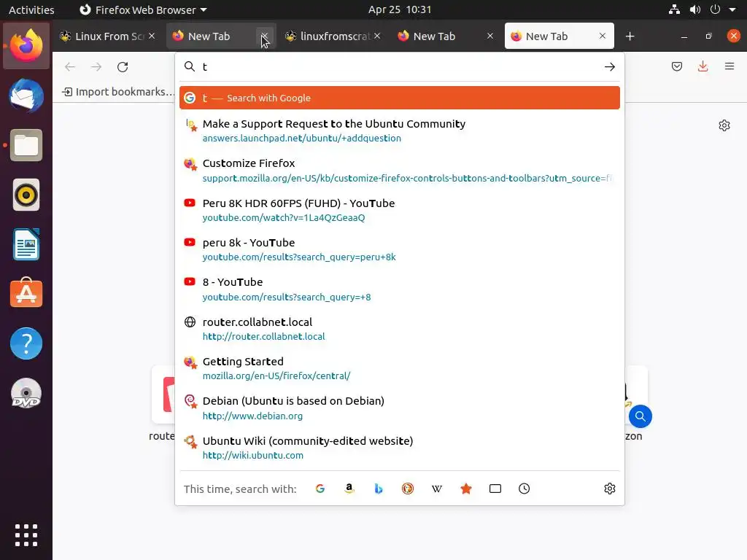Click the Save to Pocket icon
Image resolution: width=747 pixels, height=560 pixels.
point(677,66)
